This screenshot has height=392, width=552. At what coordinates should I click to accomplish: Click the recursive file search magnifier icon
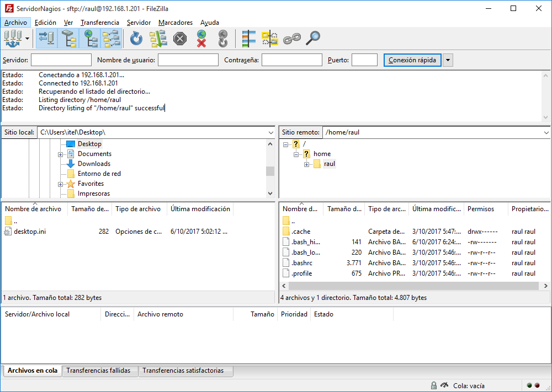click(x=312, y=39)
